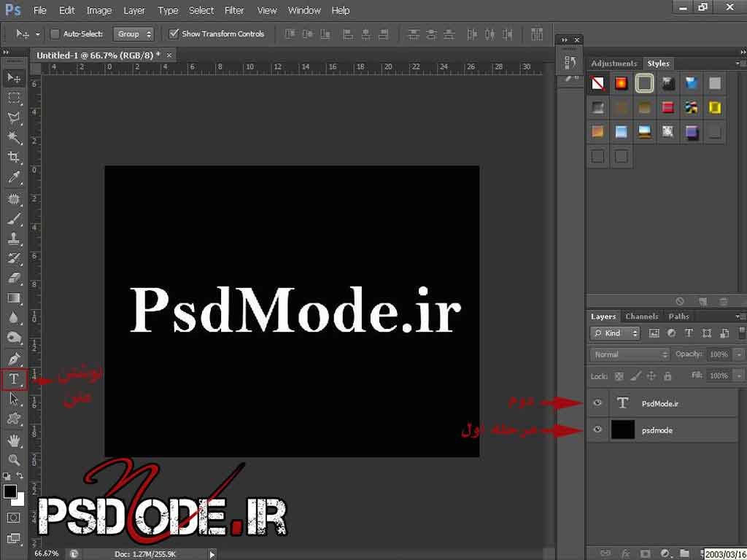Create a new group with the folder icon
The height and width of the screenshot is (560, 747).
tap(684, 553)
